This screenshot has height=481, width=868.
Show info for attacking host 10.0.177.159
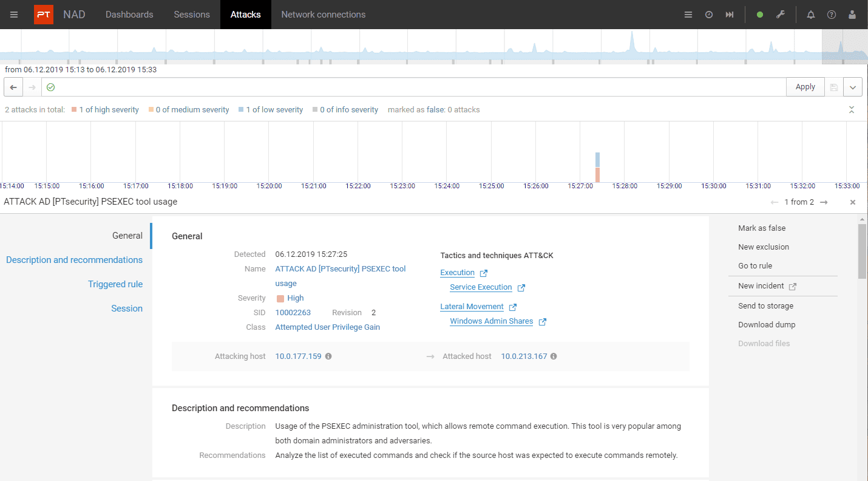tap(328, 356)
